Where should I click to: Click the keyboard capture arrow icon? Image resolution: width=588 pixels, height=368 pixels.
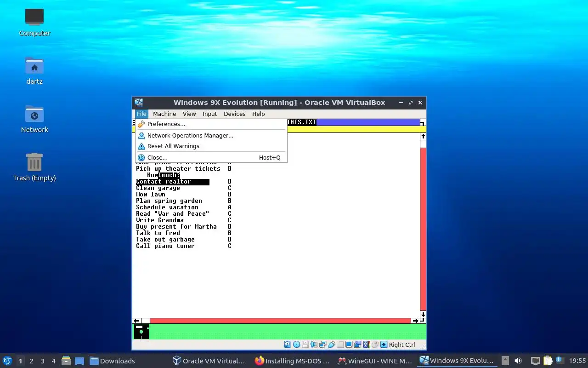[384, 345]
